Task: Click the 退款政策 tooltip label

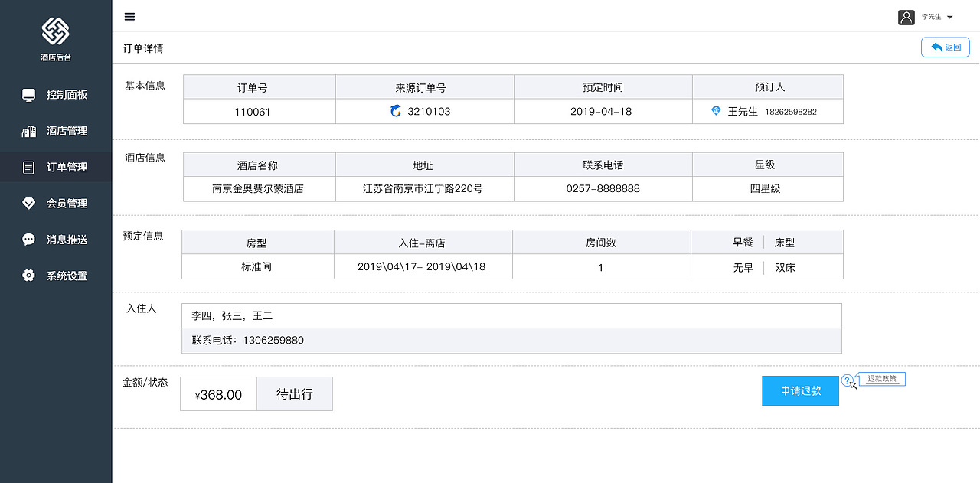Action: coord(882,379)
